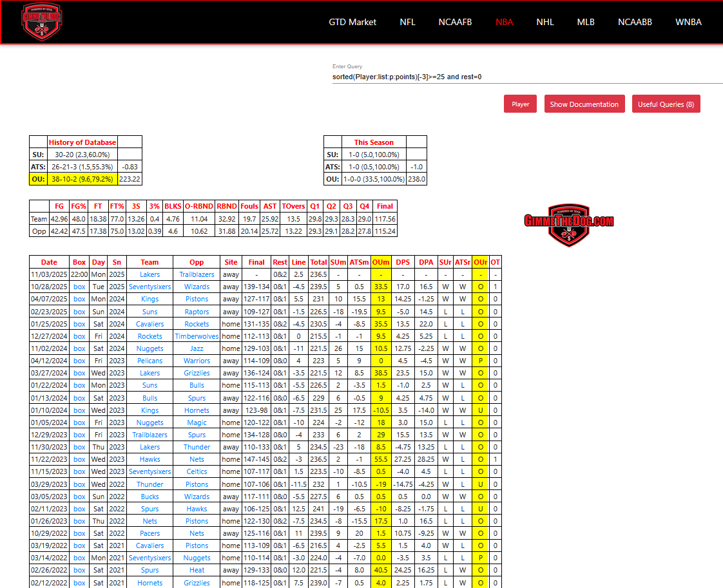
Task: Click Kings team link on 04/07/2025 row
Action: 150,299
